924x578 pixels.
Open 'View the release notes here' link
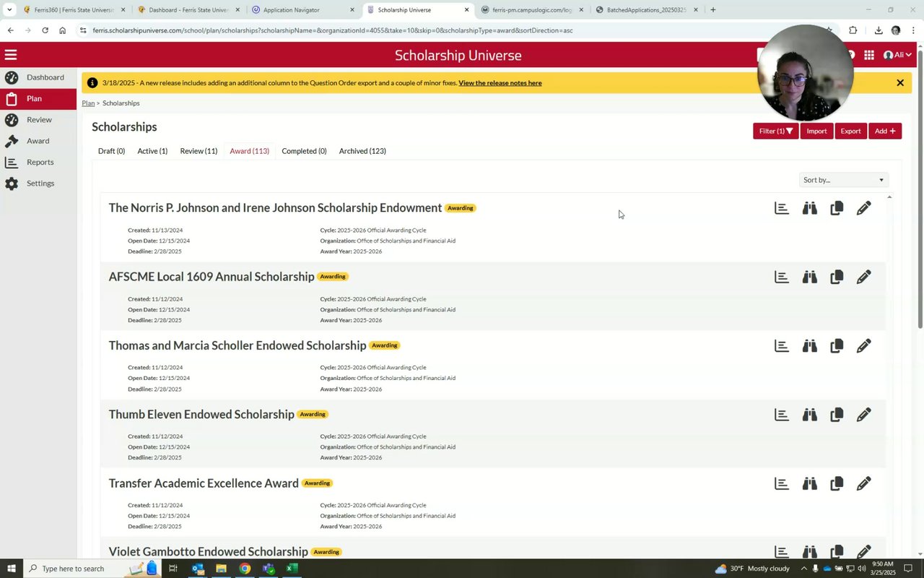(500, 83)
